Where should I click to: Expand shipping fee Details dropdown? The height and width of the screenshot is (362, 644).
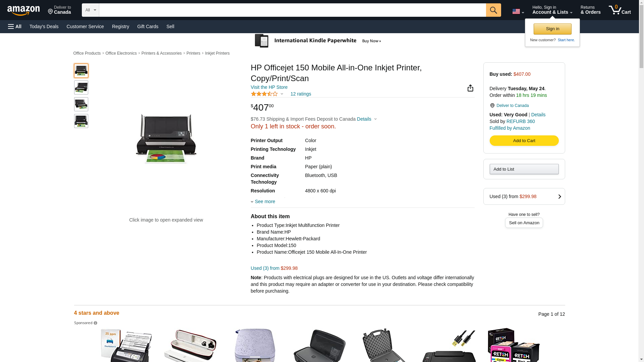coord(367,119)
